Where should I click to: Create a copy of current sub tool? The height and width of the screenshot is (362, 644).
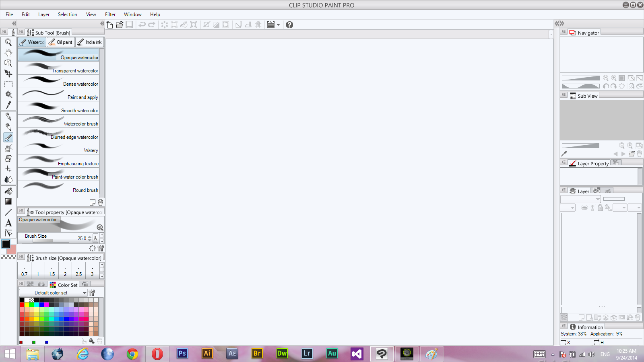[x=93, y=202]
